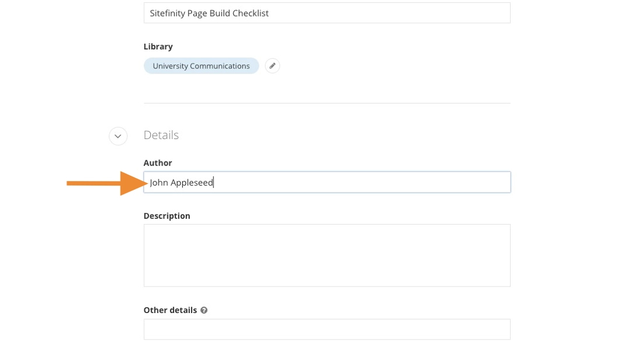This screenshot has height=359, width=644.
Task: Click the word Communications in the library tag
Action: click(220, 66)
